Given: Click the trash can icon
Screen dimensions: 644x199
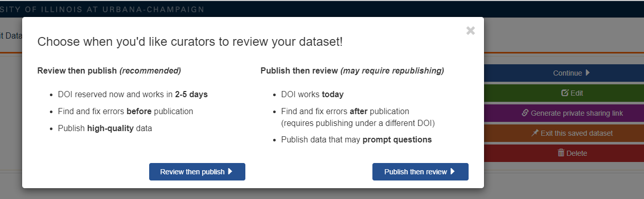Looking at the screenshot, I should coord(561,153).
